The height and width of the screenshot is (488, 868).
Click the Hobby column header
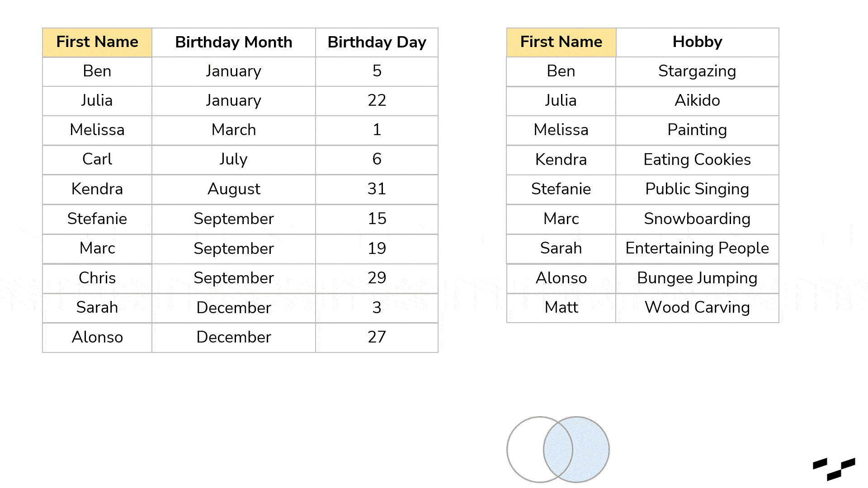click(x=697, y=42)
